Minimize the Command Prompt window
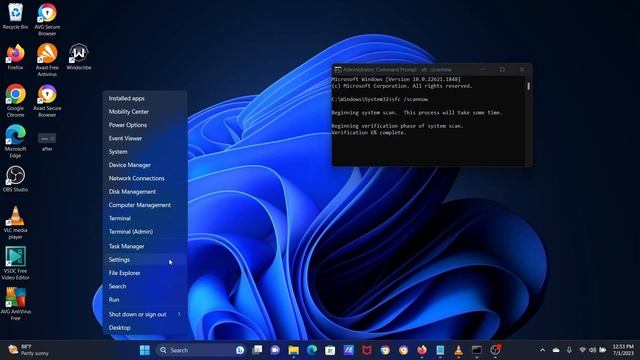 [x=483, y=69]
